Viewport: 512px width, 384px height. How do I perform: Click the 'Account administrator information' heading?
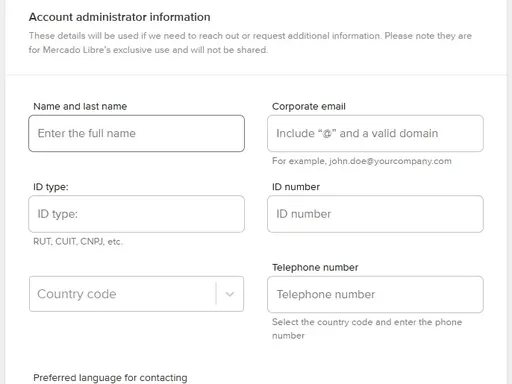120,17
